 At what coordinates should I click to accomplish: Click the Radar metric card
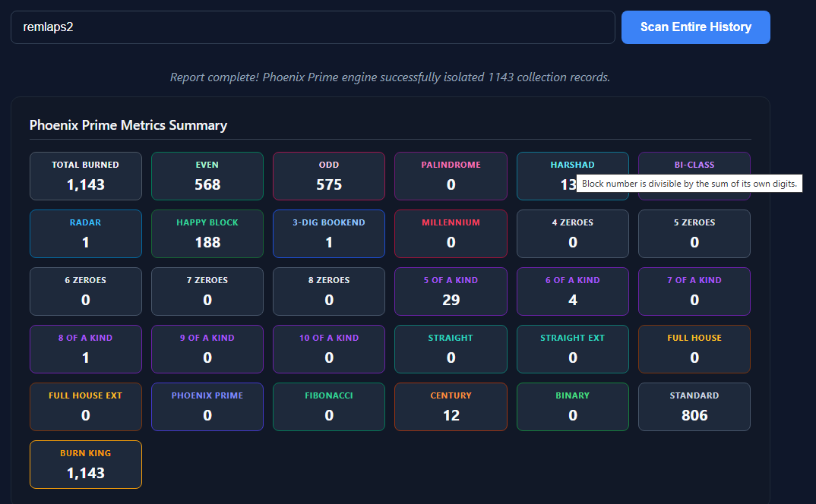click(86, 234)
